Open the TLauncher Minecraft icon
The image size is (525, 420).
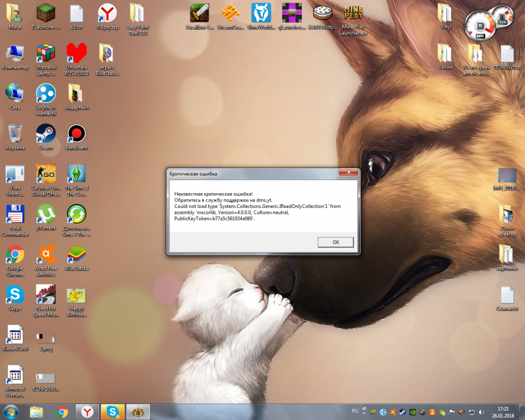pyautogui.click(x=46, y=13)
